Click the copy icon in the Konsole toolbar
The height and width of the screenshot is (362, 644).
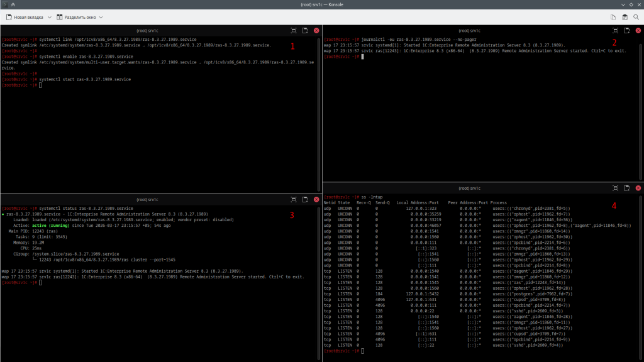coord(613,17)
